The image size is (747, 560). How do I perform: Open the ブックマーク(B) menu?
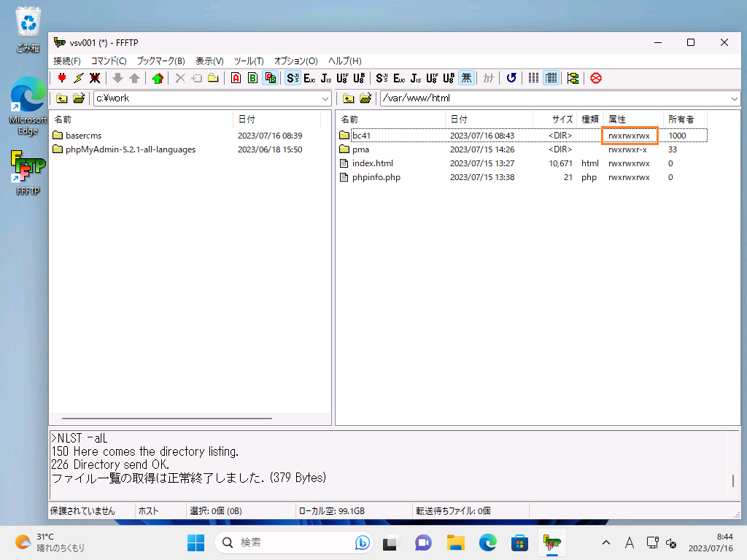(x=160, y=61)
